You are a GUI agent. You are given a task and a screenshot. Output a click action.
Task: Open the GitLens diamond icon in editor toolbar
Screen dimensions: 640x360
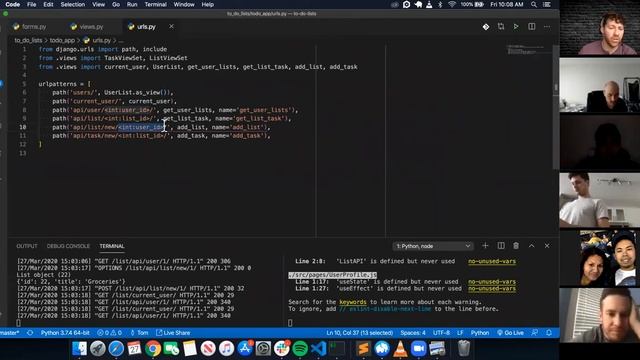[x=486, y=27]
